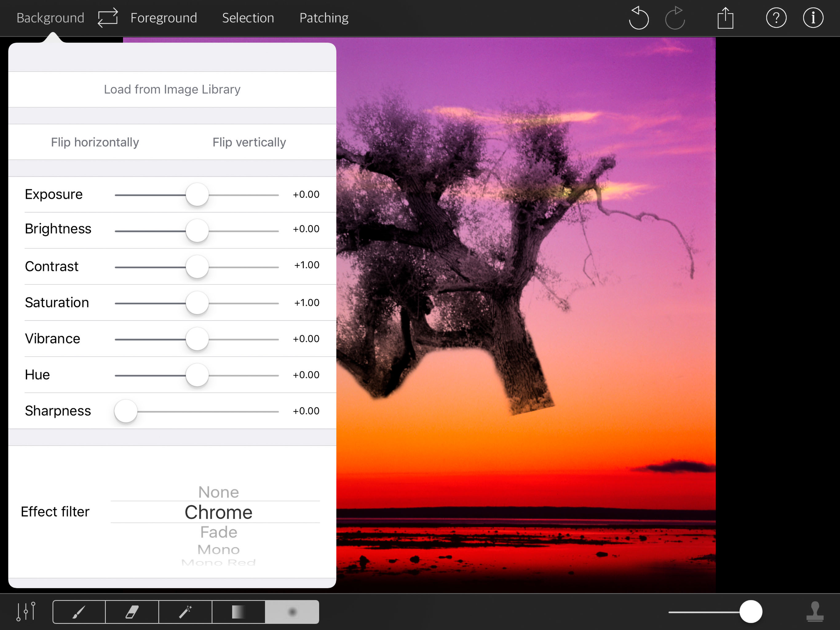The image size is (840, 630).
Task: Open the info icon
Action: click(813, 18)
